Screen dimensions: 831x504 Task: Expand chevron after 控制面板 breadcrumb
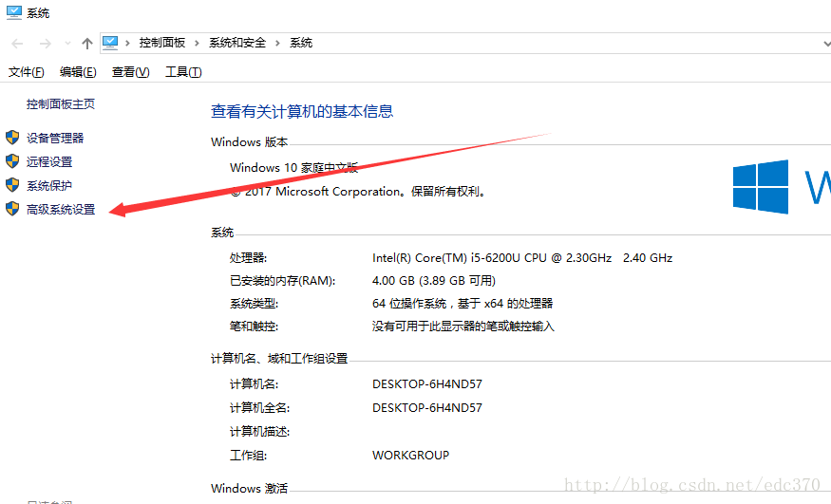pyautogui.click(x=197, y=43)
